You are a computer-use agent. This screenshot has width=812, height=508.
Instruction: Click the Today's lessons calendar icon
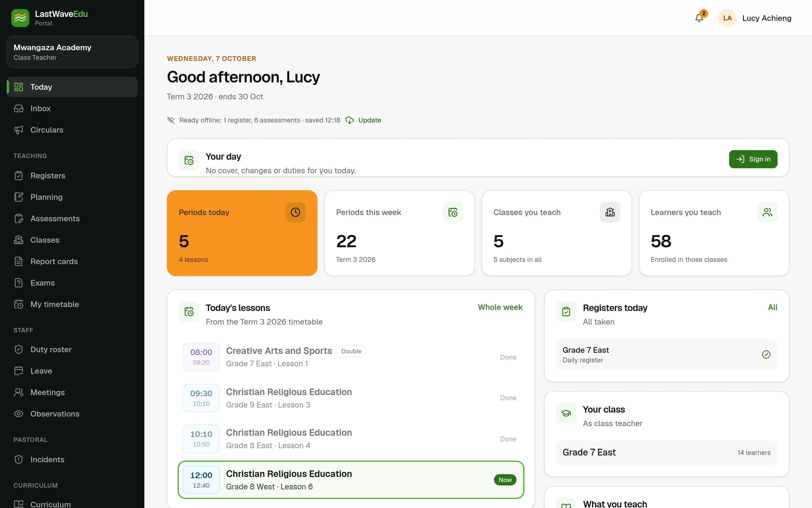(x=189, y=312)
